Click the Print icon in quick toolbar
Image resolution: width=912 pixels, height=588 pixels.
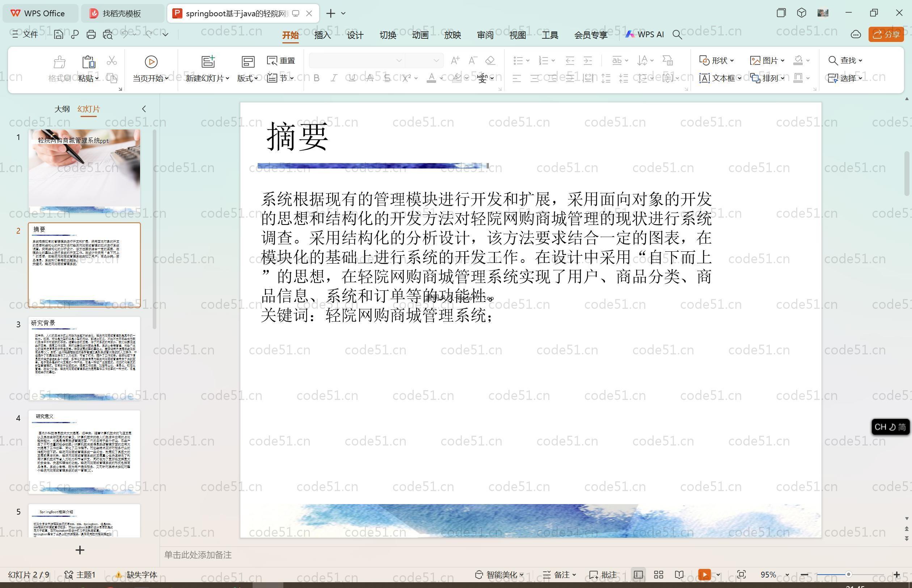(x=91, y=35)
